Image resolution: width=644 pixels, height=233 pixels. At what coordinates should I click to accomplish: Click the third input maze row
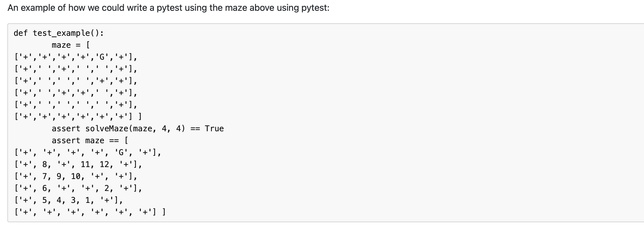(76, 81)
